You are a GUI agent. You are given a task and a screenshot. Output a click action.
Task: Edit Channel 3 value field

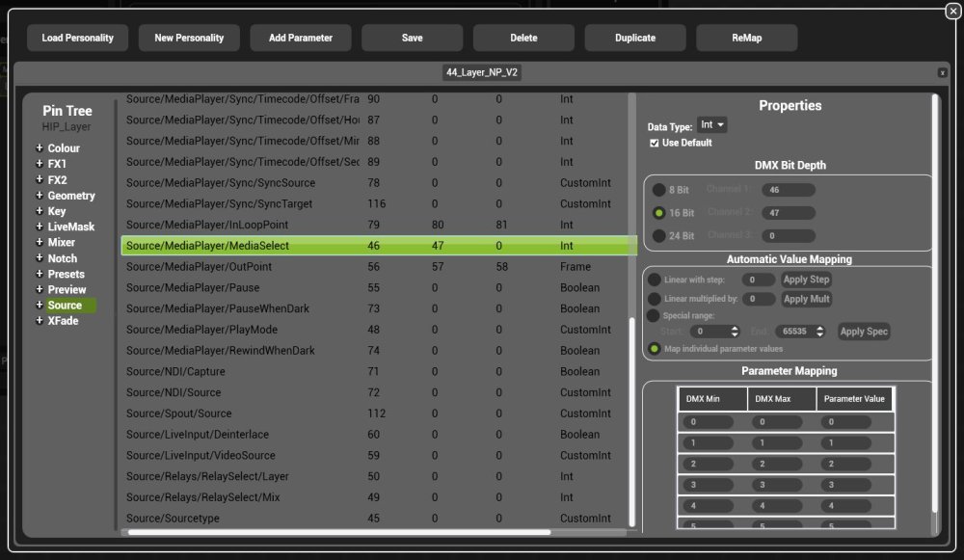(789, 235)
